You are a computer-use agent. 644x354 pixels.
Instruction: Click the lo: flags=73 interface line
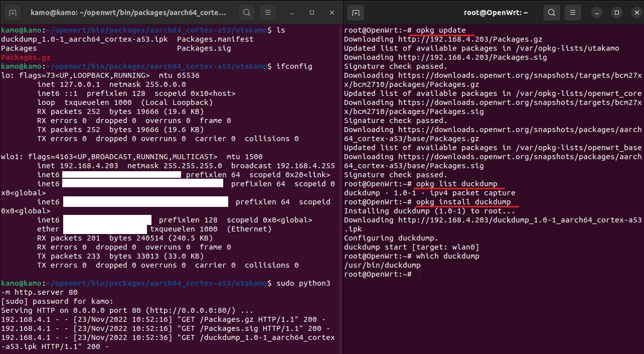coord(100,75)
